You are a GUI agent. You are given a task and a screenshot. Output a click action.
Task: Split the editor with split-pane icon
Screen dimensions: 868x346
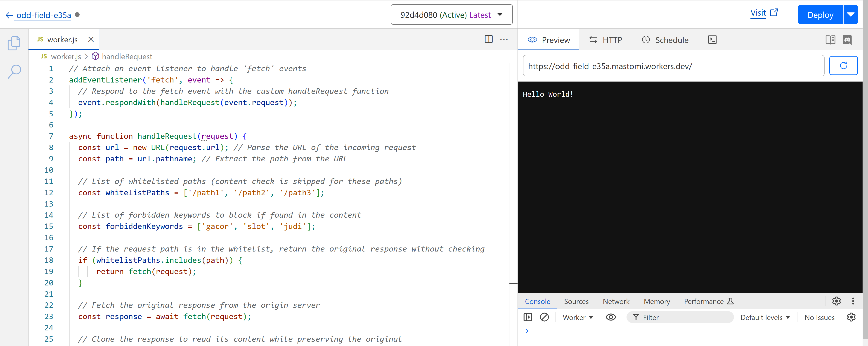coord(489,39)
